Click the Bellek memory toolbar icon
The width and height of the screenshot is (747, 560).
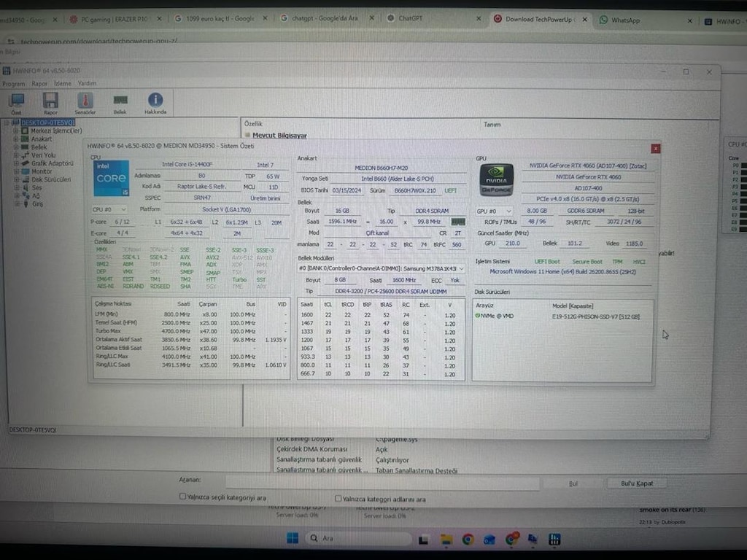(x=120, y=102)
